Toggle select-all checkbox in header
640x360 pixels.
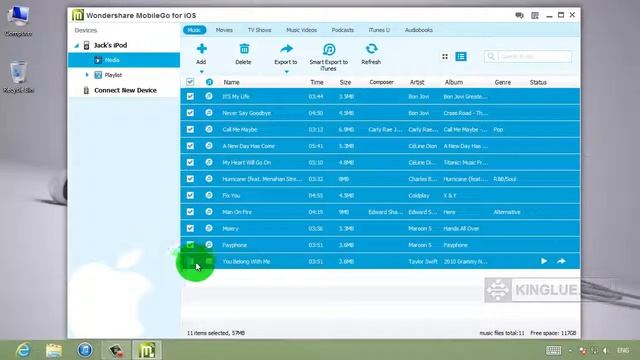click(x=190, y=82)
